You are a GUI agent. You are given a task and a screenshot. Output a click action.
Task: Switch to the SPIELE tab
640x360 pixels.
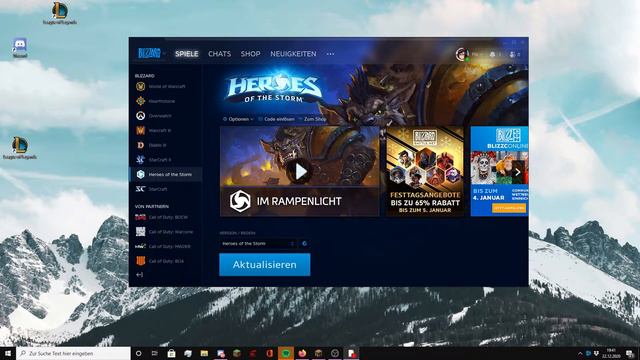187,54
